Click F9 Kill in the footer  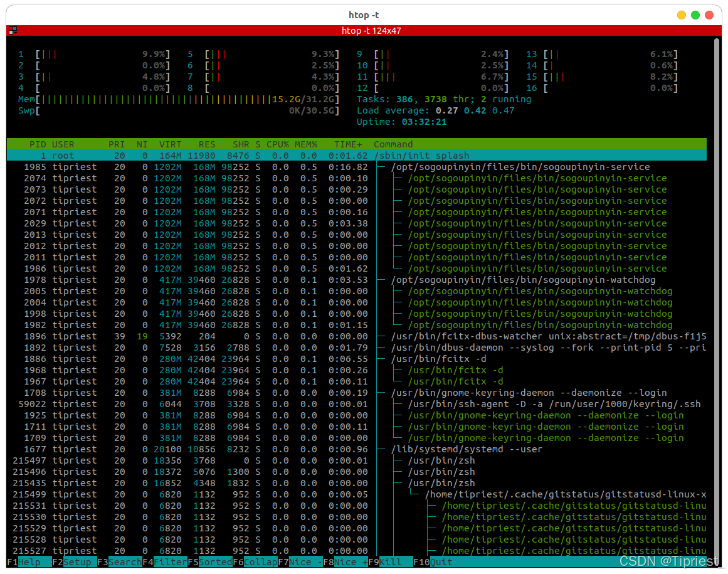(391, 562)
